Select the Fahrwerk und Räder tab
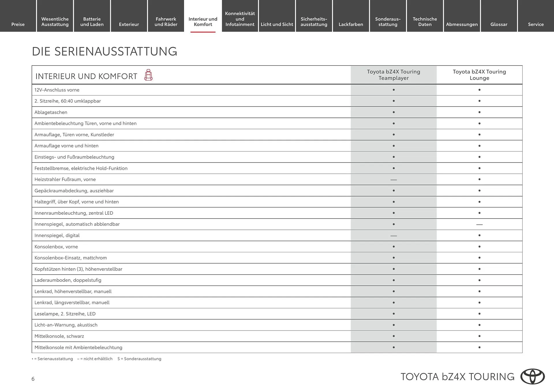The image size is (554, 392). click(x=166, y=22)
